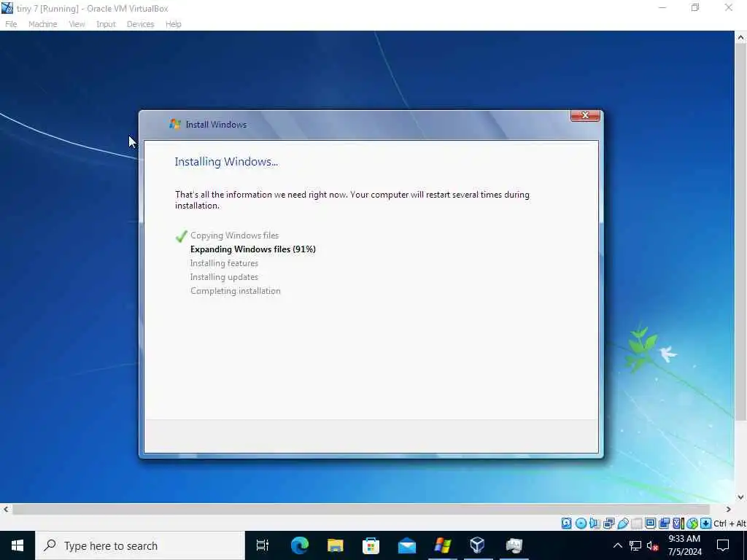Open the Windows Start menu

(18, 545)
